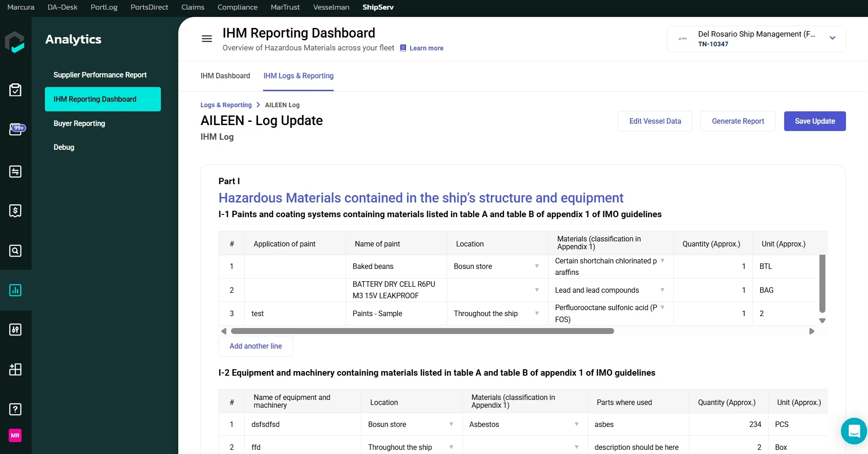
Task: Open ShipServ in top navigation
Action: tap(378, 7)
